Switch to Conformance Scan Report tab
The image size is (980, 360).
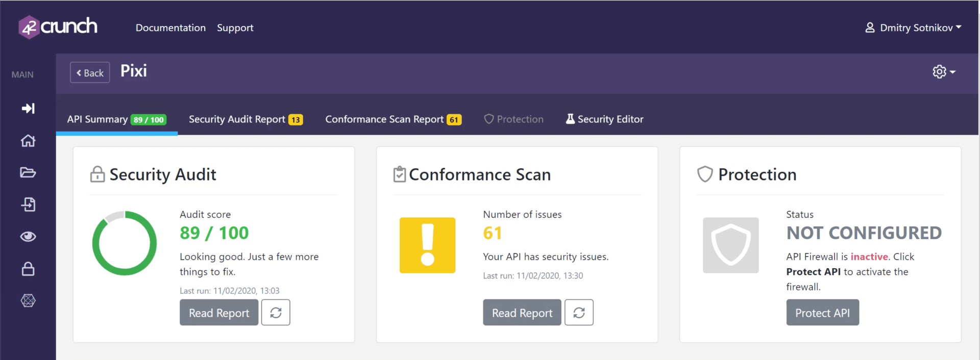pyautogui.click(x=393, y=119)
